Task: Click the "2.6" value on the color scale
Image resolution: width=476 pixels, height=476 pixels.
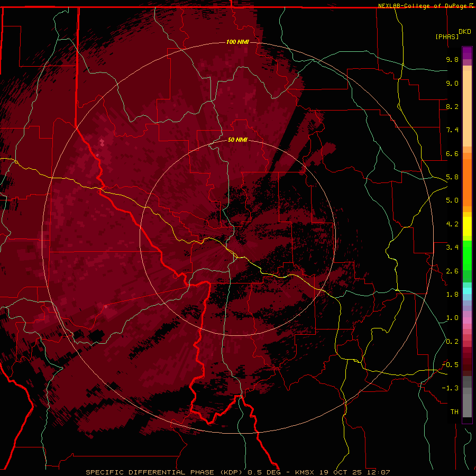Action: point(452,271)
